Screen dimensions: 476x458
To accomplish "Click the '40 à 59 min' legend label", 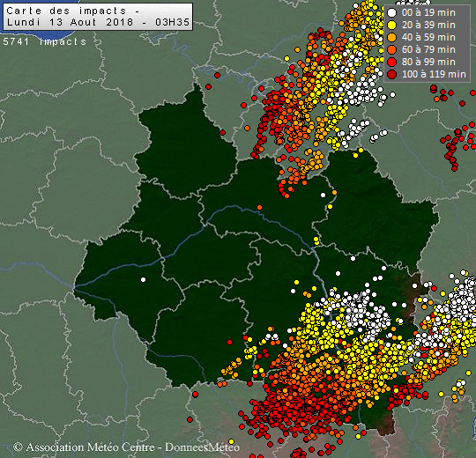I will [428, 37].
